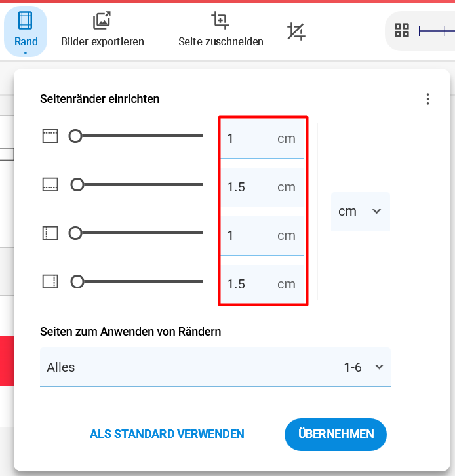Click the bottom margin icon
The height and width of the screenshot is (476, 455).
pos(50,184)
